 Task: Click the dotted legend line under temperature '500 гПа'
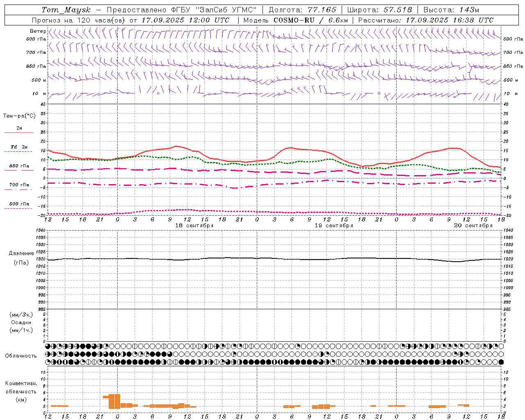(18, 209)
